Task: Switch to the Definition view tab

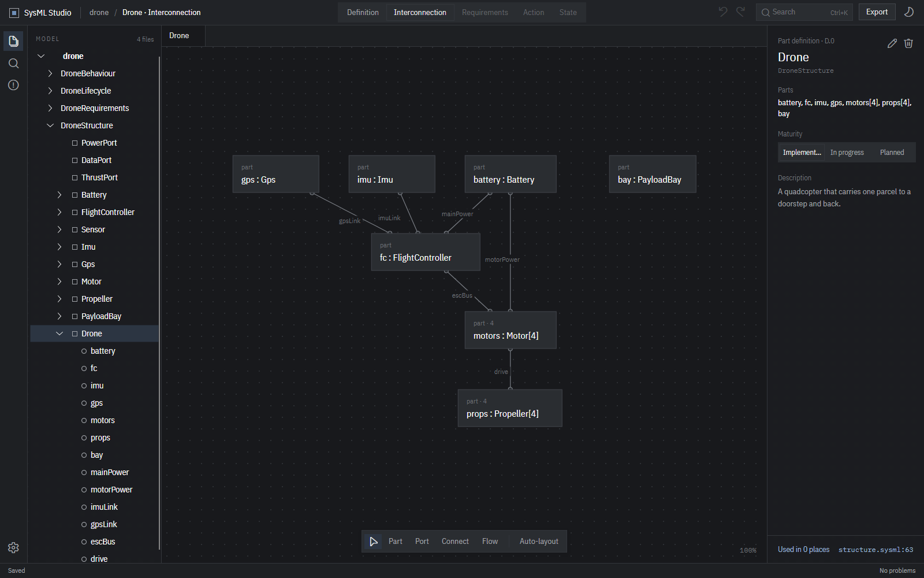Action: (x=363, y=12)
